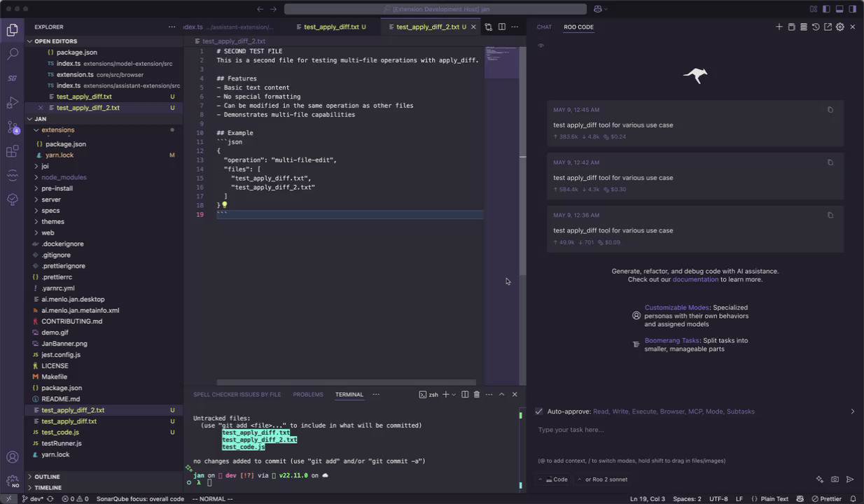Toggle the Auto-approve checkbox
Viewport: 864px width, 504px height.
click(538, 411)
